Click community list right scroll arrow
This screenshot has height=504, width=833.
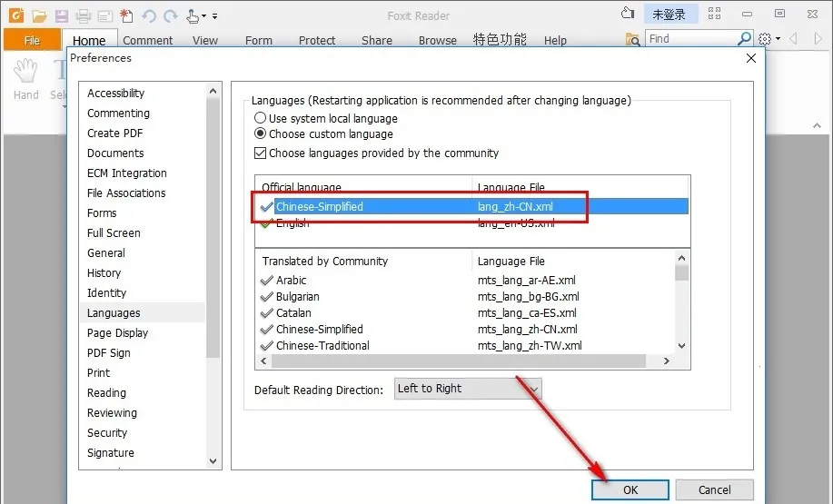tap(667, 361)
